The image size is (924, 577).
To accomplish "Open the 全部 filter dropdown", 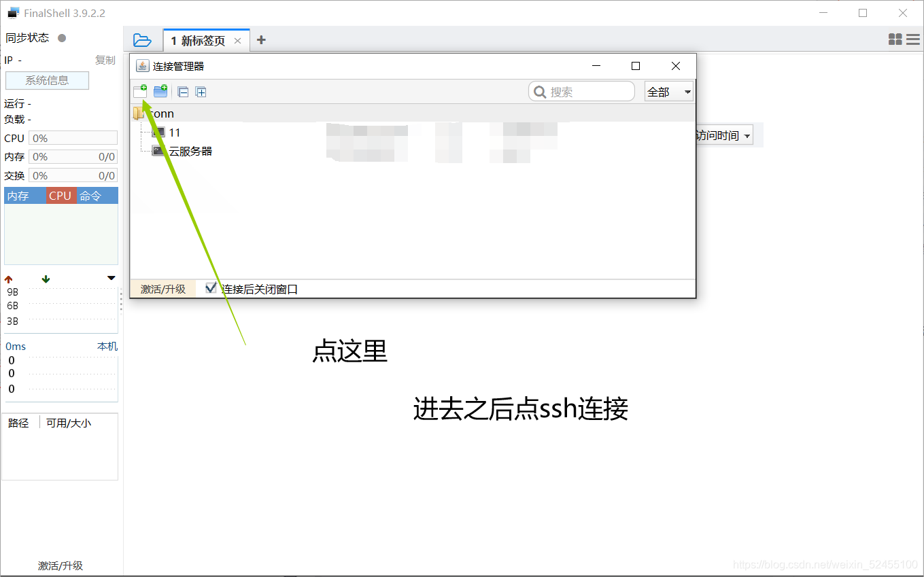I will pos(669,92).
